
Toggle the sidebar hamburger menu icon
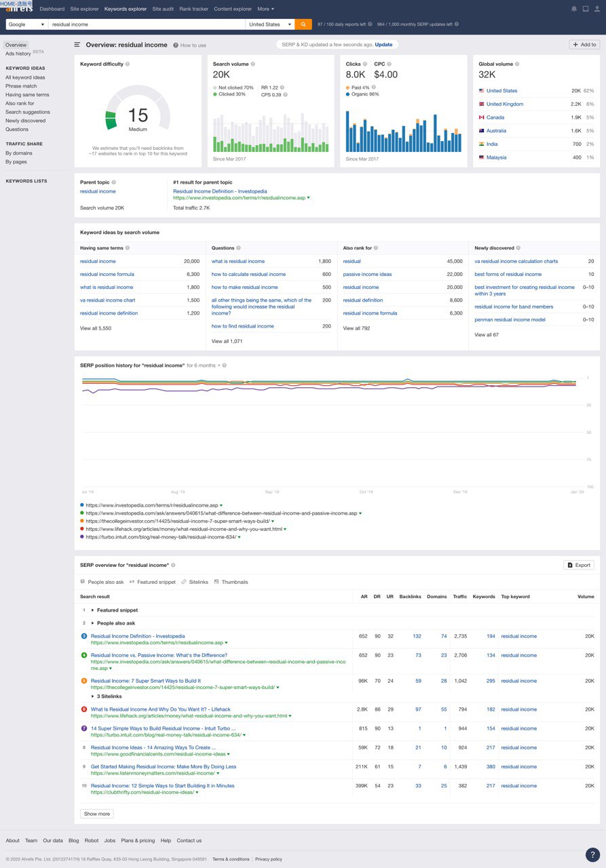[x=77, y=45]
